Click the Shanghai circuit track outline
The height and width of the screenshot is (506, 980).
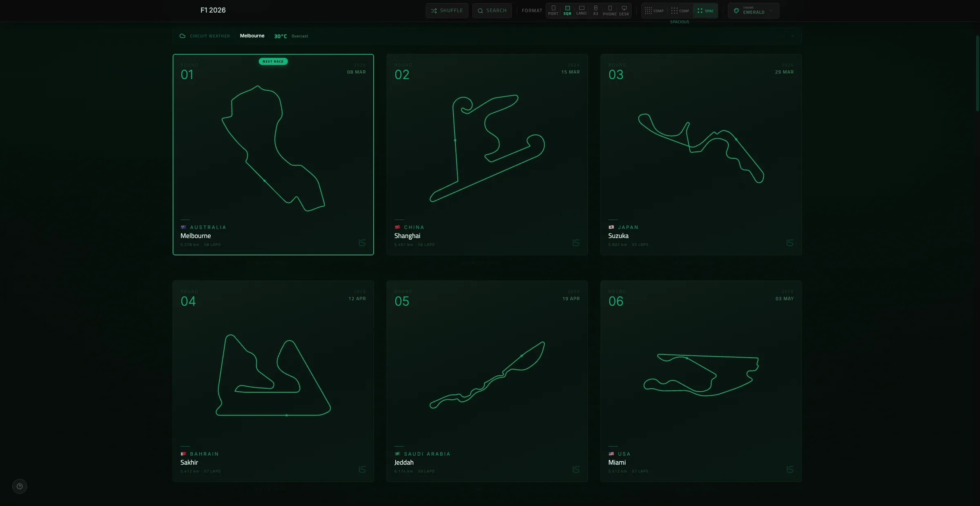pos(487,148)
